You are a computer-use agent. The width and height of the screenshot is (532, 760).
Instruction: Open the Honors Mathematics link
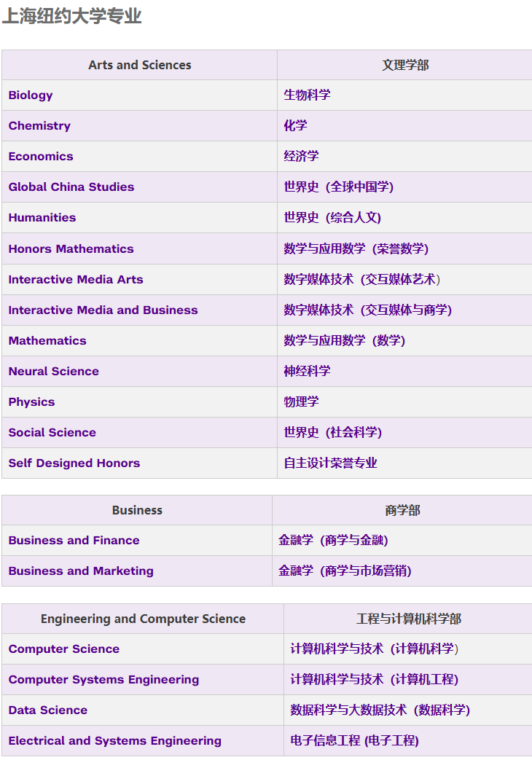coord(71,248)
